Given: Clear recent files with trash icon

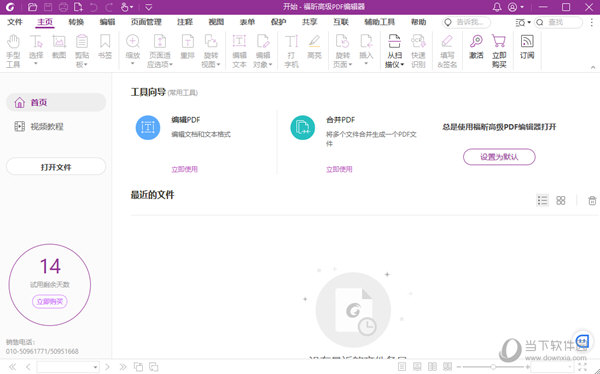Looking at the screenshot, I should (x=592, y=200).
